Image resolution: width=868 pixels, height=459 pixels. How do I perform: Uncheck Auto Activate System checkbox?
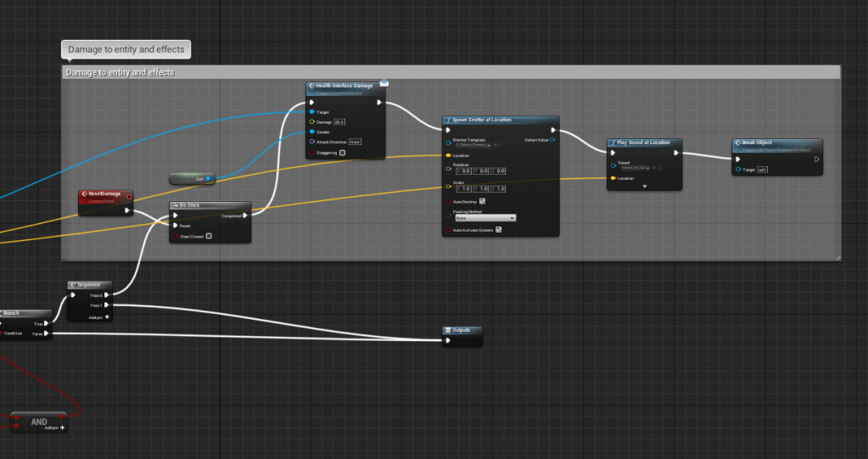(x=498, y=230)
